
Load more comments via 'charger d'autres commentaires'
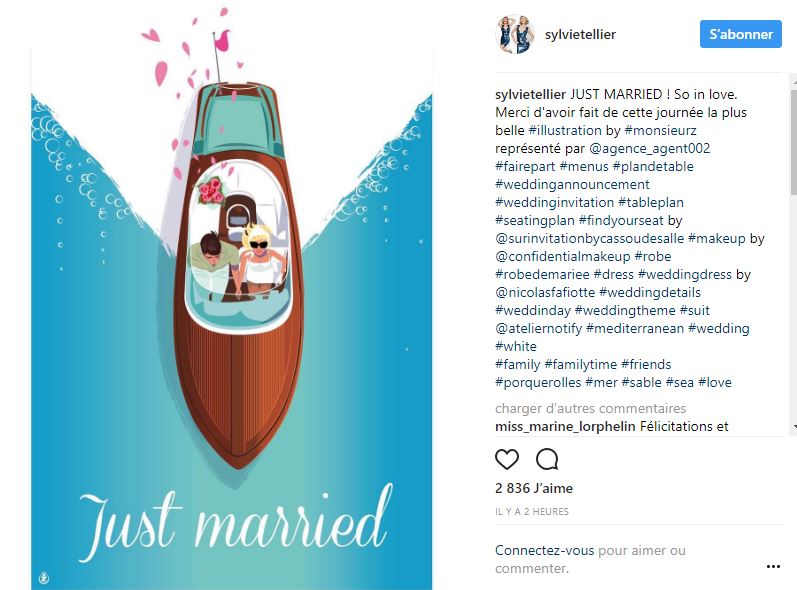click(591, 408)
